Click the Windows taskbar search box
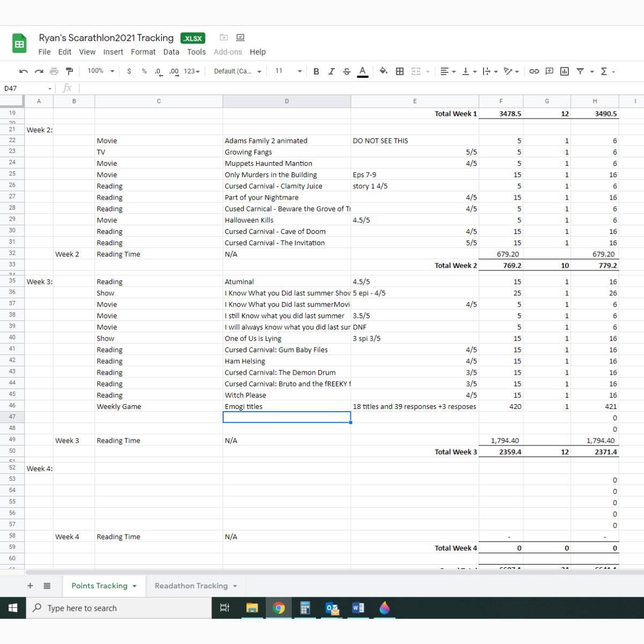This screenshot has width=644, height=644. click(x=118, y=608)
